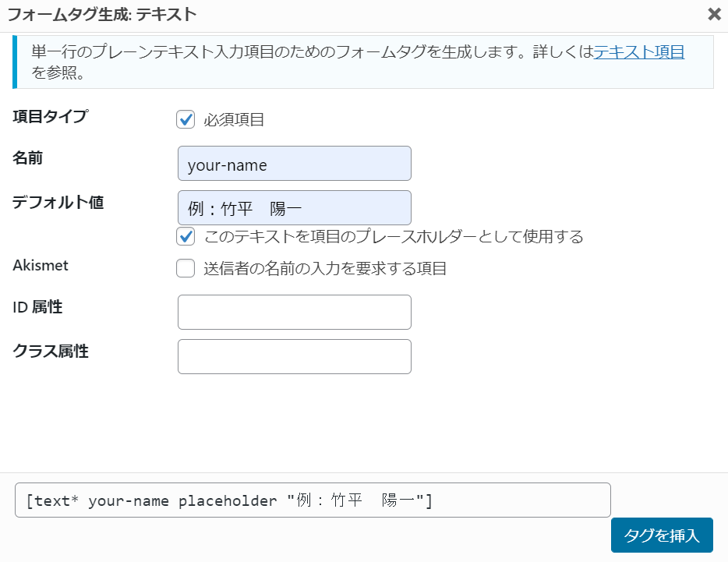Viewport: 728px width, 562px height.
Task: Click the Akismet row label
Action: click(x=41, y=265)
